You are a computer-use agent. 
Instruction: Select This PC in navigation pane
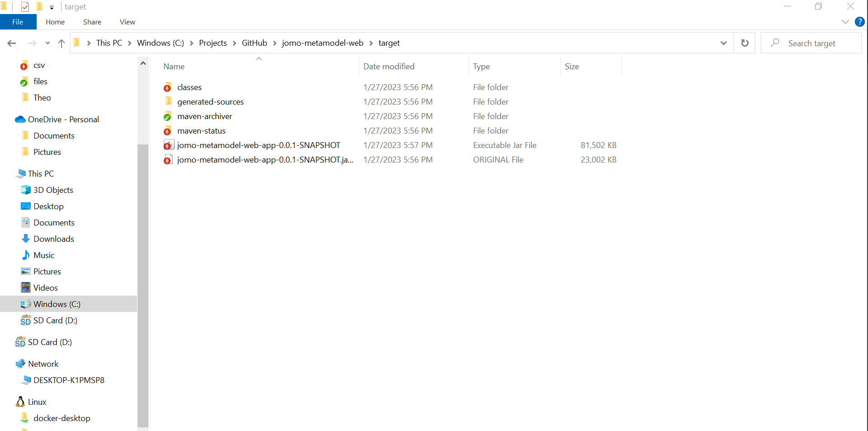[x=41, y=174]
